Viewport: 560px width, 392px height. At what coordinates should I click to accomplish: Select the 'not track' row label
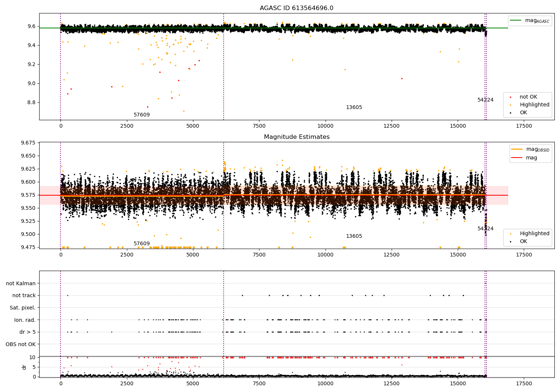click(x=24, y=296)
